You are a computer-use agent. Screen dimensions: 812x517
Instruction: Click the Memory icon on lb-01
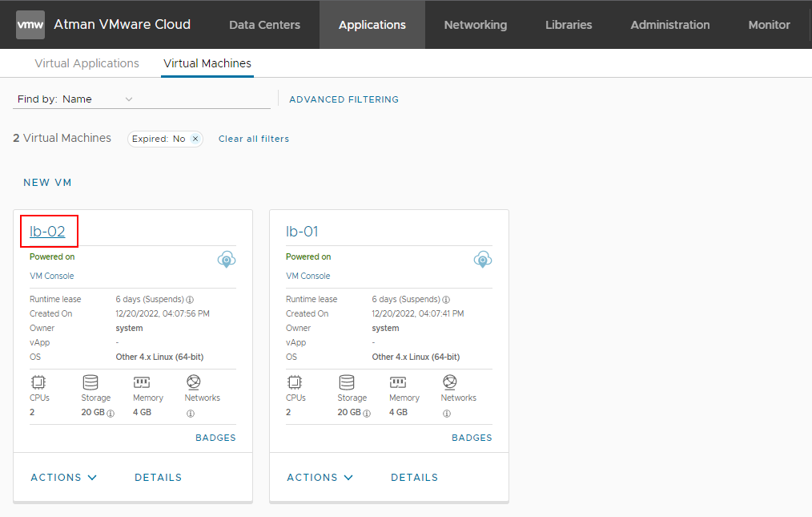398,382
